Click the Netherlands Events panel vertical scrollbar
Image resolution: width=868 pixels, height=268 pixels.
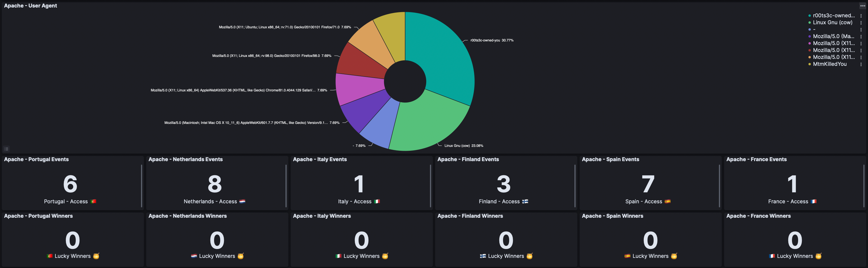(286, 186)
